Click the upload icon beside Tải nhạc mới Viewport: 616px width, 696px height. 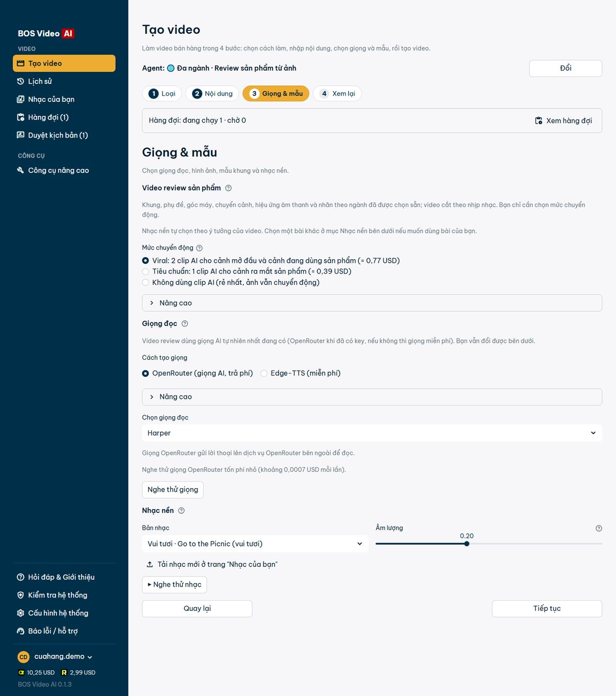click(150, 564)
